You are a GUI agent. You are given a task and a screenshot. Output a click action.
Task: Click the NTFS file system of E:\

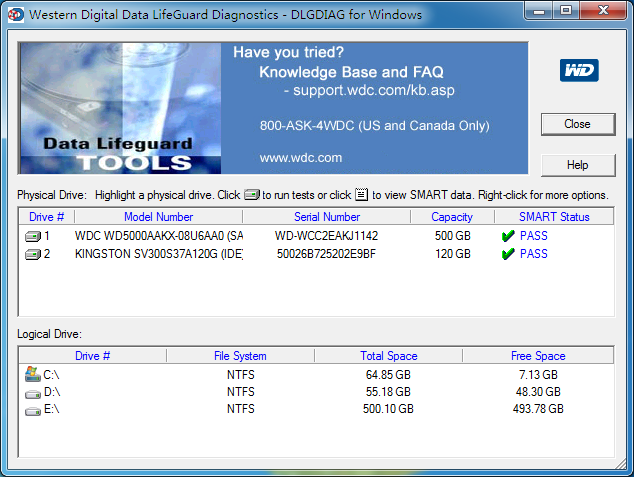[241, 409]
